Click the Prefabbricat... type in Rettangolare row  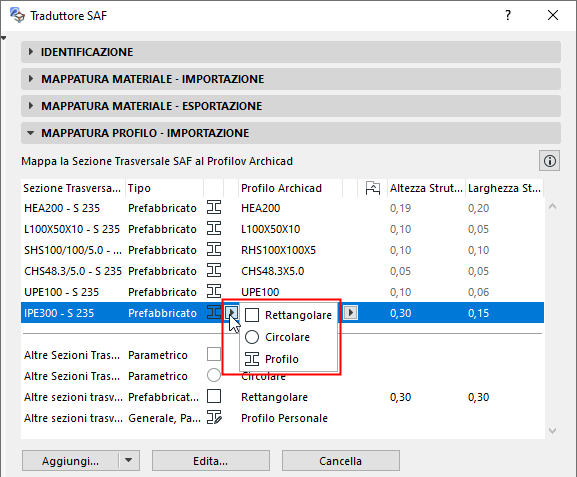coord(163,397)
